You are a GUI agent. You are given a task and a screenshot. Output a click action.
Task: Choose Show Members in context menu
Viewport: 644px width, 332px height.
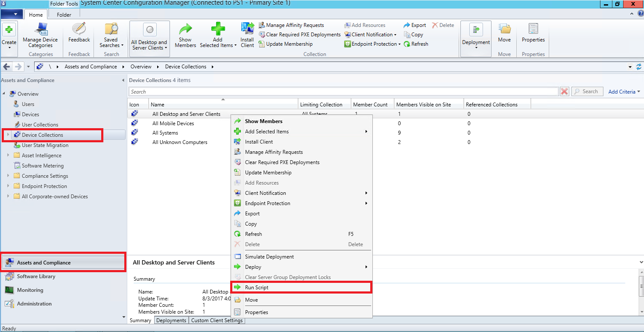(302, 121)
